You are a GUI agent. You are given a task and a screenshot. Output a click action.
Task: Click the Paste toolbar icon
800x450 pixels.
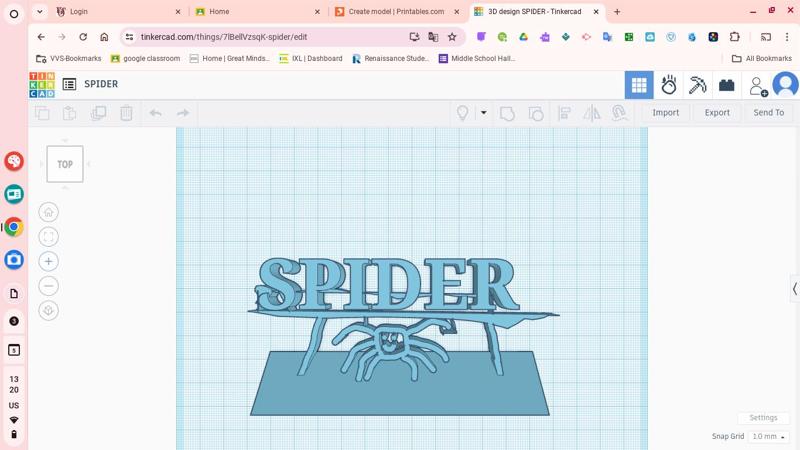(x=69, y=113)
